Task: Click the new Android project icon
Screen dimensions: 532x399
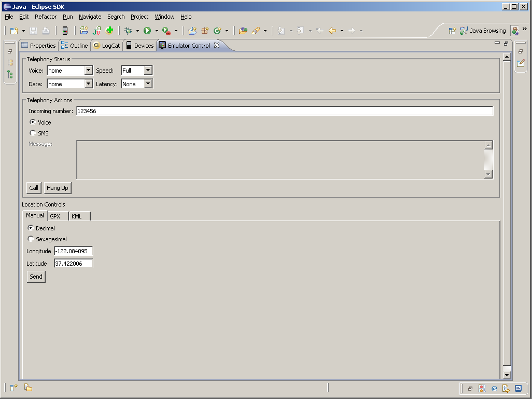Action: 84,31
